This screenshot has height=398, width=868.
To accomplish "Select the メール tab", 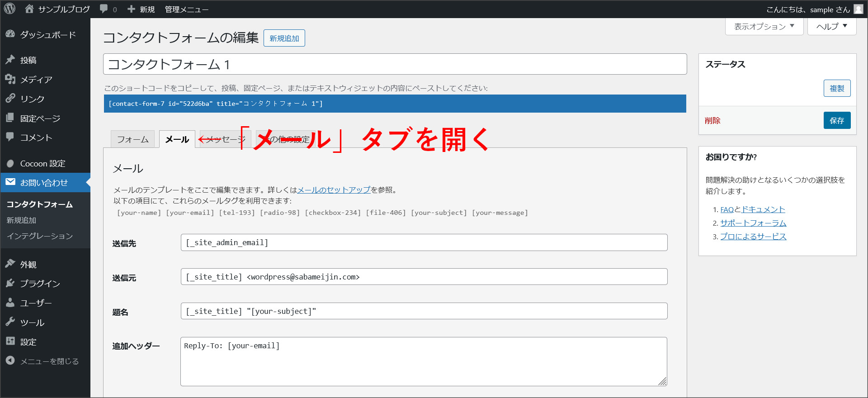I will (x=177, y=139).
